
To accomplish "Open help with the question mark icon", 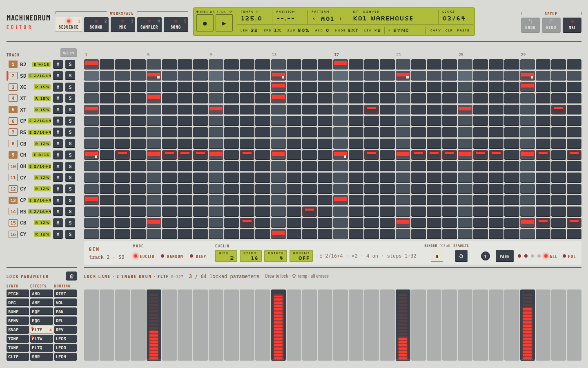I will tap(485, 256).
